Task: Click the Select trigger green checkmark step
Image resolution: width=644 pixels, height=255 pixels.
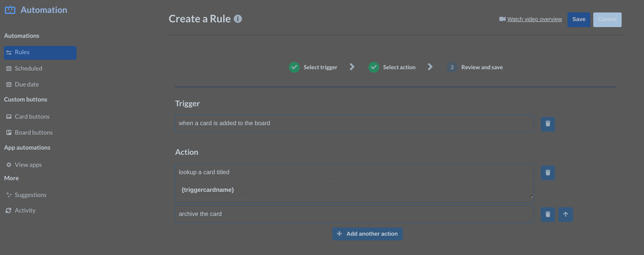Action: tap(294, 67)
